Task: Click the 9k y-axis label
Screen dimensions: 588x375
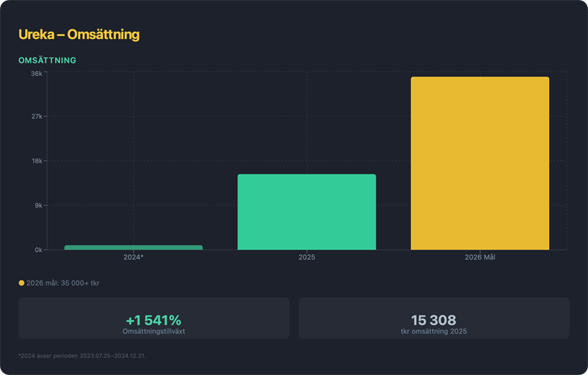Action: click(x=37, y=205)
